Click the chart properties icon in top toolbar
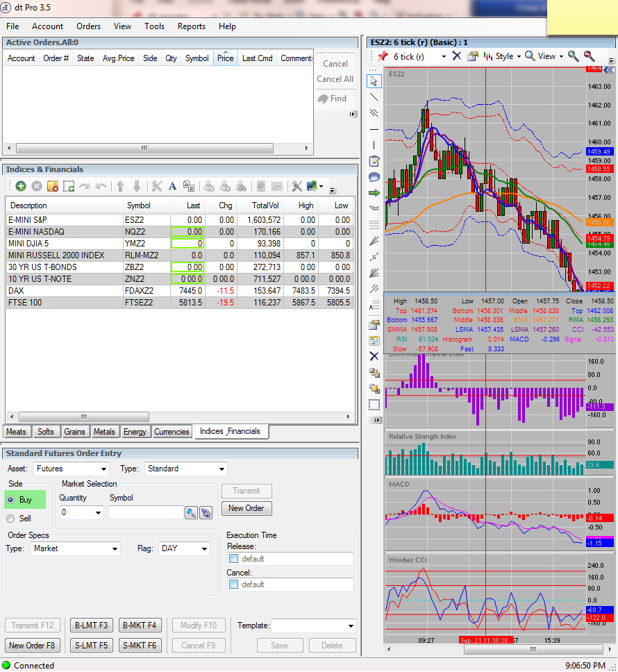The height and width of the screenshot is (672, 618). pos(472,56)
